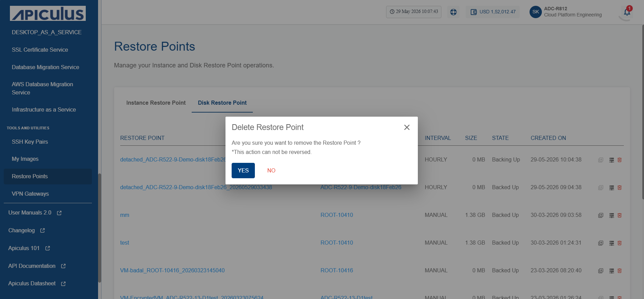The width and height of the screenshot is (644, 299).
Task: Click external-link icon beside API Documentation
Action: [x=63, y=266]
